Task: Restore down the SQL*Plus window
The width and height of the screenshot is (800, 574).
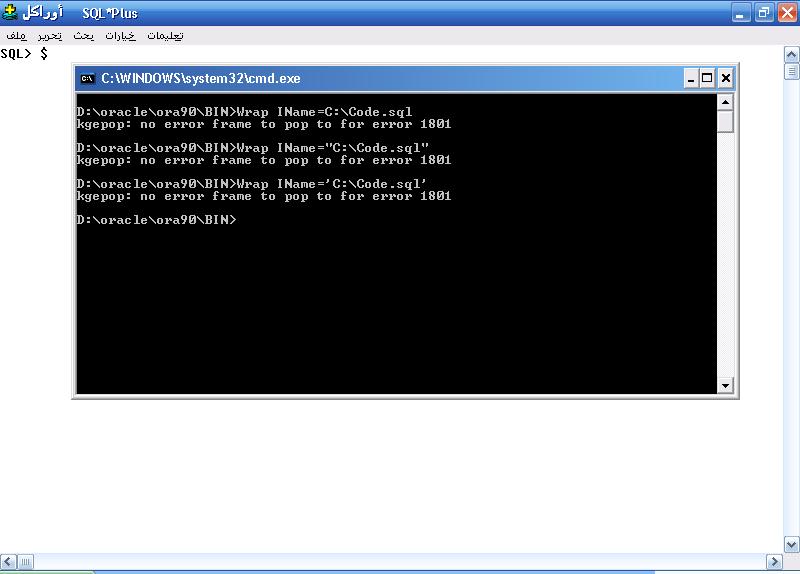Action: coord(763,13)
